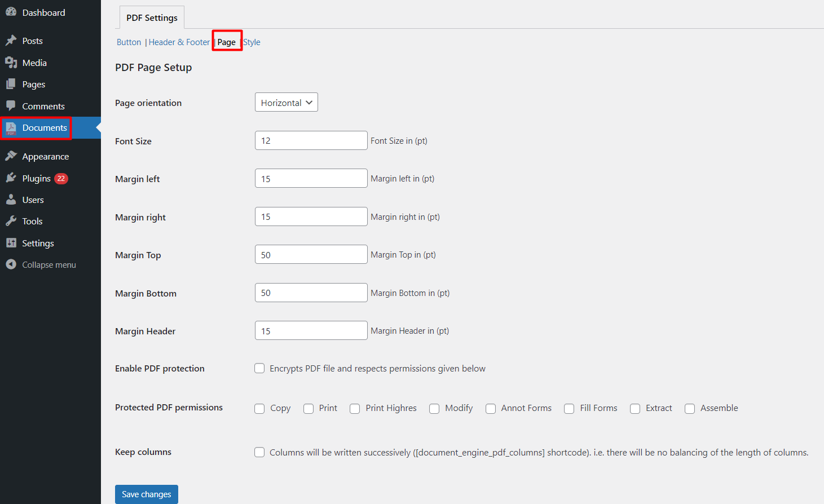
Task: Check the Annot Forms permission
Action: tap(491, 409)
